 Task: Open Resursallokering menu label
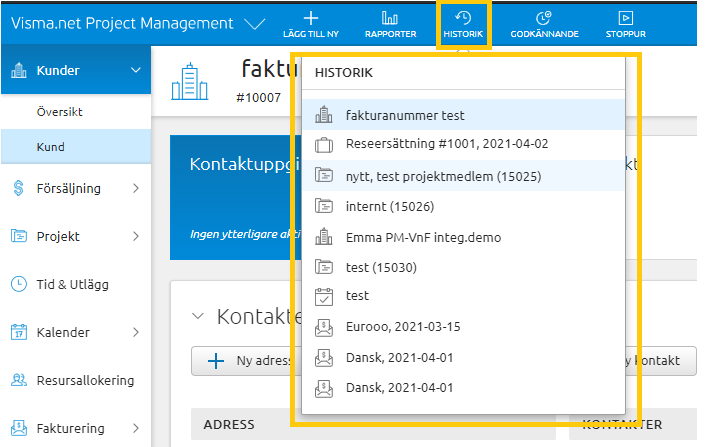(85, 380)
